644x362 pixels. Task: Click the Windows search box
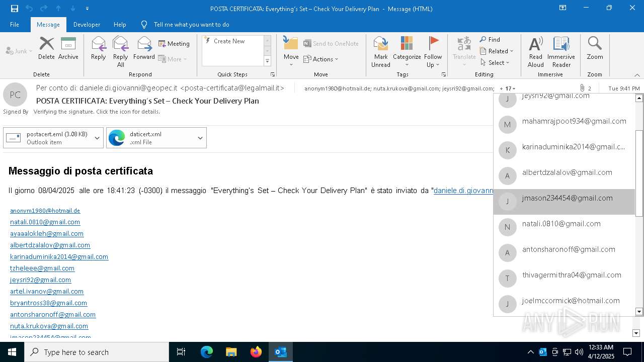(x=97, y=352)
